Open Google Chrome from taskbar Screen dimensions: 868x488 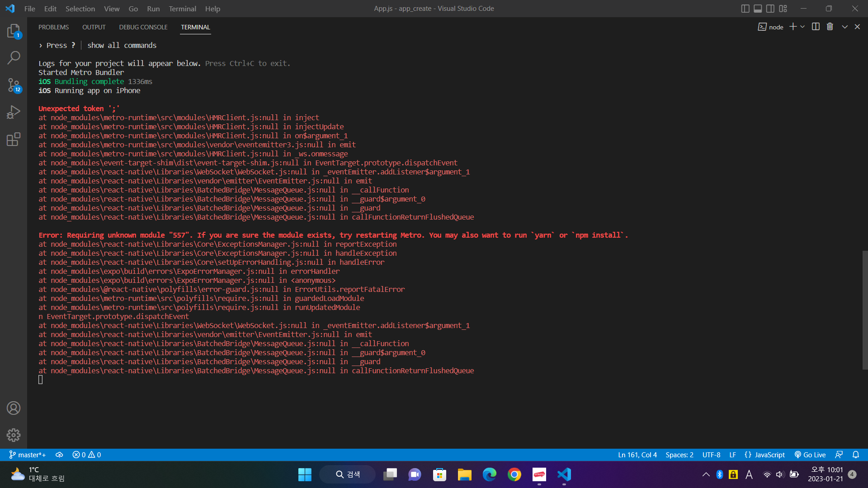click(x=514, y=474)
